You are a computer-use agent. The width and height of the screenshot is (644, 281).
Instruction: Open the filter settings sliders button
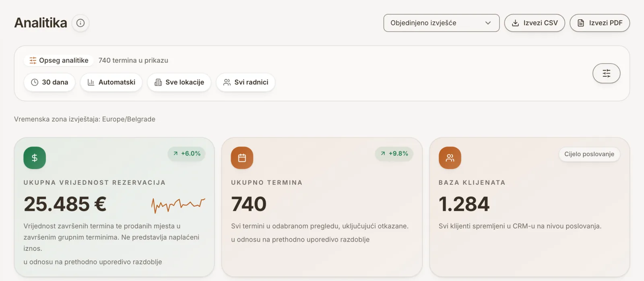606,73
